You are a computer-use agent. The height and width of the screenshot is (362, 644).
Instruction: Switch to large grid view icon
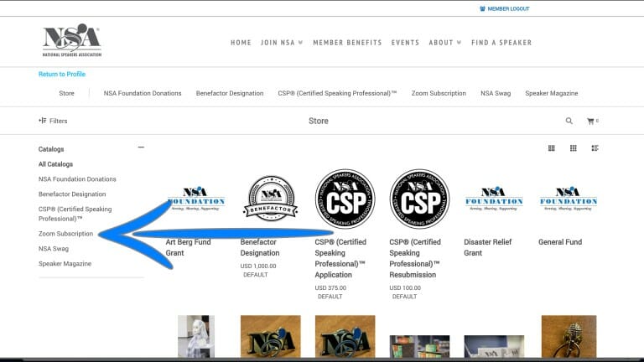552,148
